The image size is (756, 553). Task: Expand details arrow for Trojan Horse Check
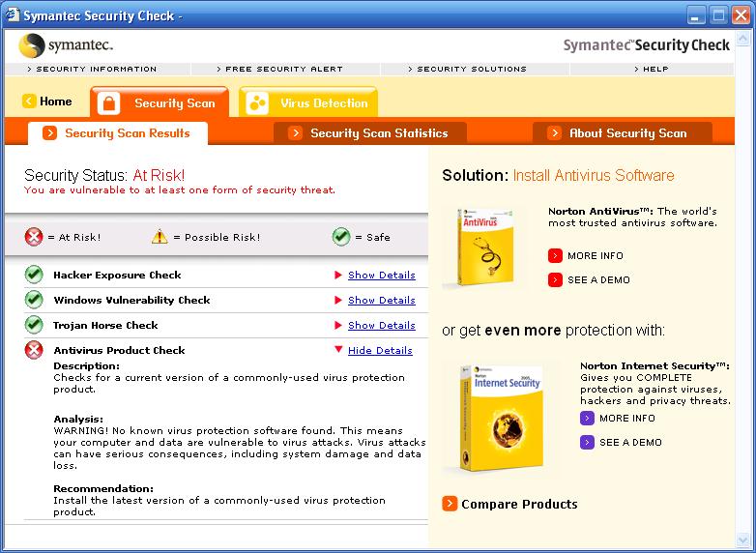(338, 325)
